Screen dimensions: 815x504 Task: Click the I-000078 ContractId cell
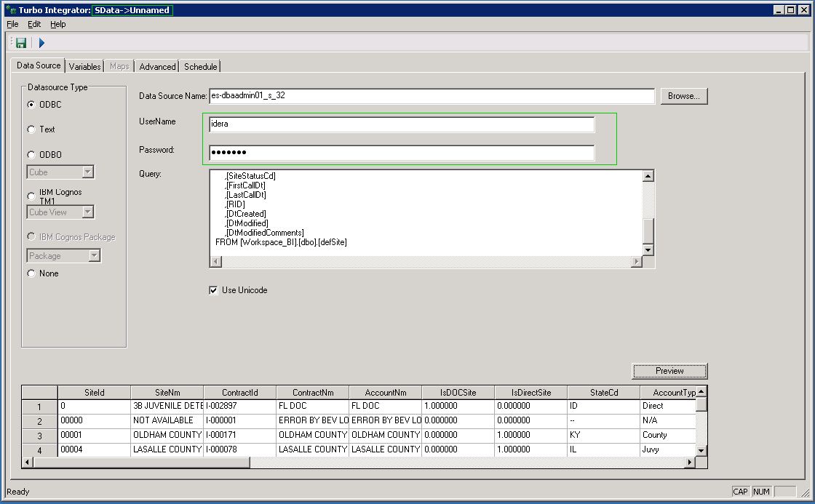239,449
